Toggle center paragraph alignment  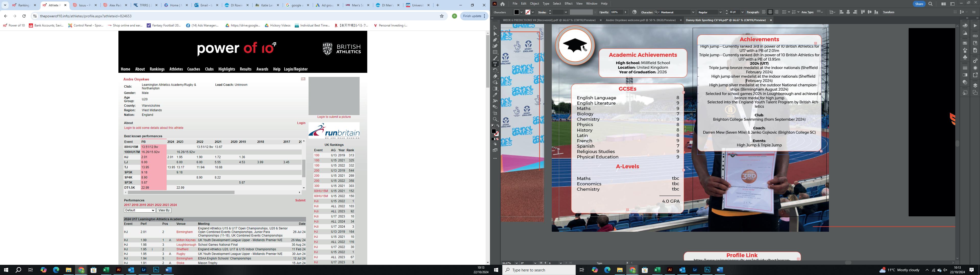click(x=770, y=12)
